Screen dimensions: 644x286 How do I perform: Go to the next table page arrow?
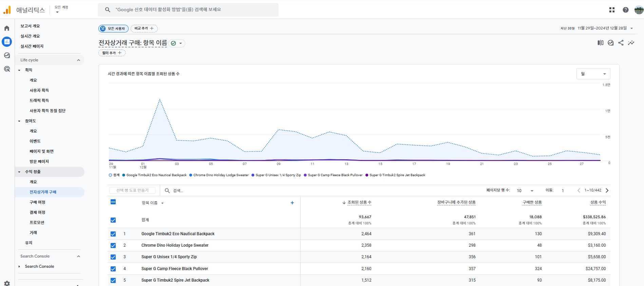(x=607, y=190)
